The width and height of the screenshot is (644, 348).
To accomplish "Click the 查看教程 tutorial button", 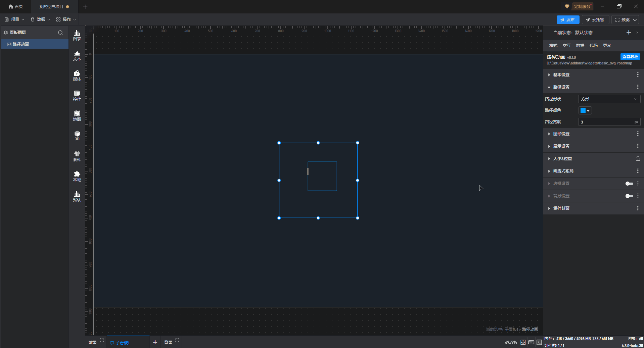I will pos(630,57).
